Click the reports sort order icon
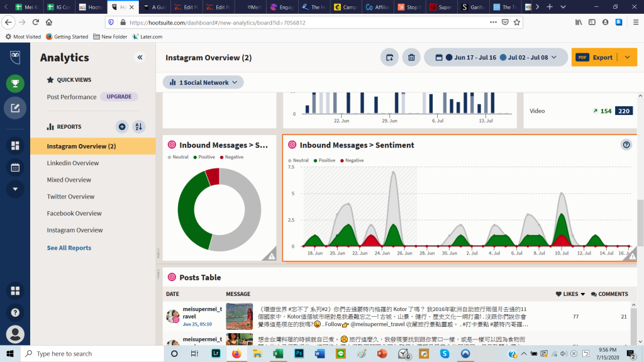The height and width of the screenshot is (362, 644). pos(139,126)
